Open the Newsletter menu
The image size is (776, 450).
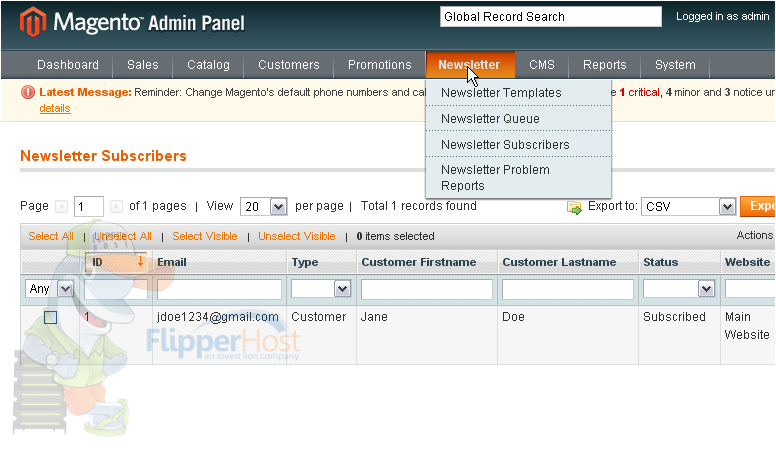tap(470, 65)
